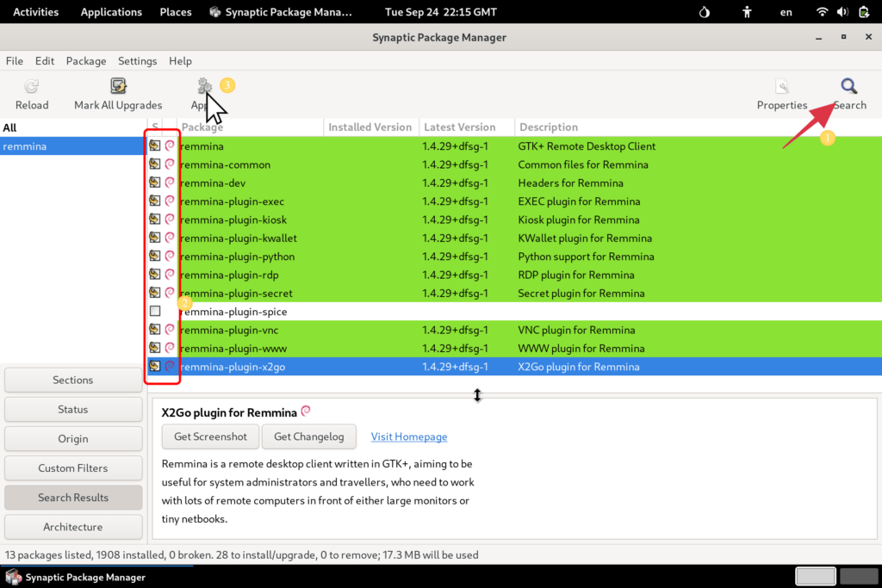Open the Help menu
The width and height of the screenshot is (882, 588).
(x=180, y=61)
